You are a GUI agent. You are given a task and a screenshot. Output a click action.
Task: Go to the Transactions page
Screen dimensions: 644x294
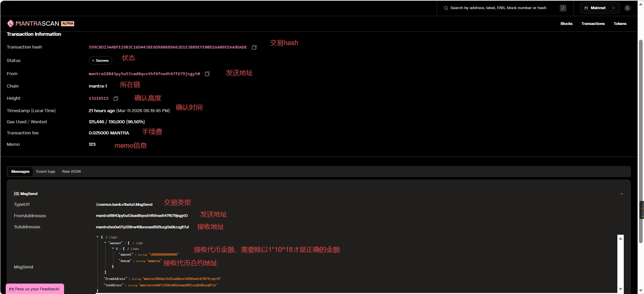593,24
